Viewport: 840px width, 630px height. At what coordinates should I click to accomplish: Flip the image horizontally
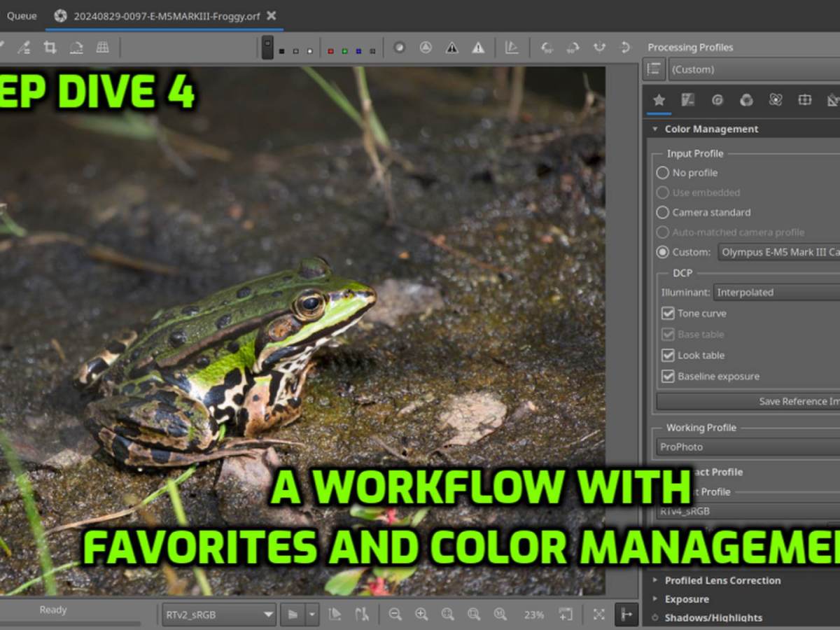point(599,47)
